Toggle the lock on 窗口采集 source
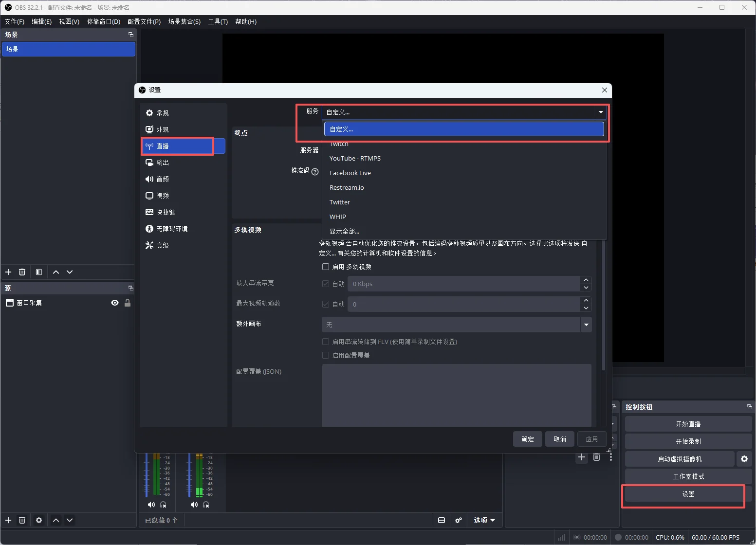 click(x=128, y=303)
